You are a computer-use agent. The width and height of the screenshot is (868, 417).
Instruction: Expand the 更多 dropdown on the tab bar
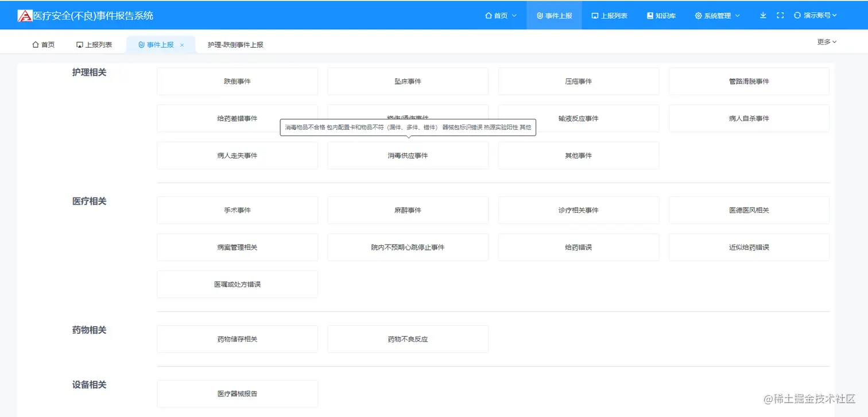tap(826, 41)
